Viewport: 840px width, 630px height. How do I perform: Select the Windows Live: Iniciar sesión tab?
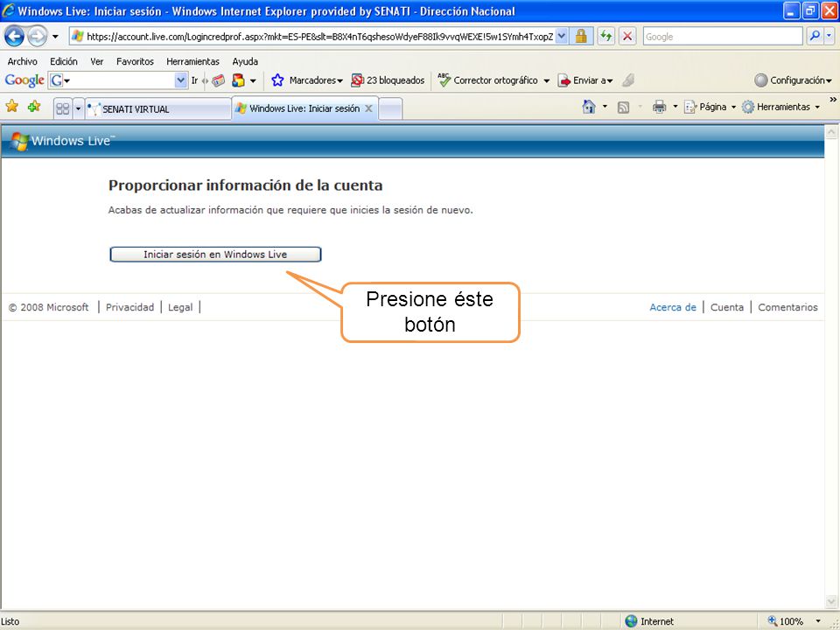[304, 108]
